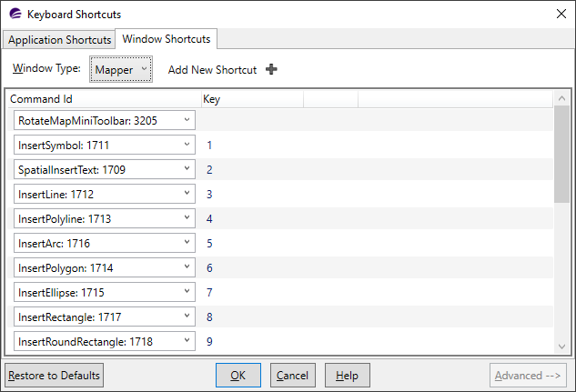Open the Window Type Mapper dropdown
This screenshot has width=576, height=392.
[x=121, y=70]
